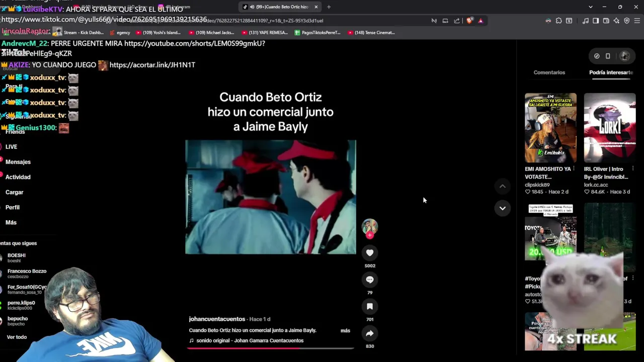Switch to Podría interesarte tab

point(611,72)
